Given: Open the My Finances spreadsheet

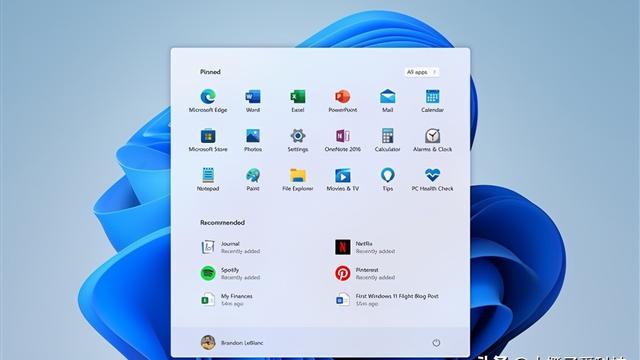Looking at the screenshot, I should (227, 300).
